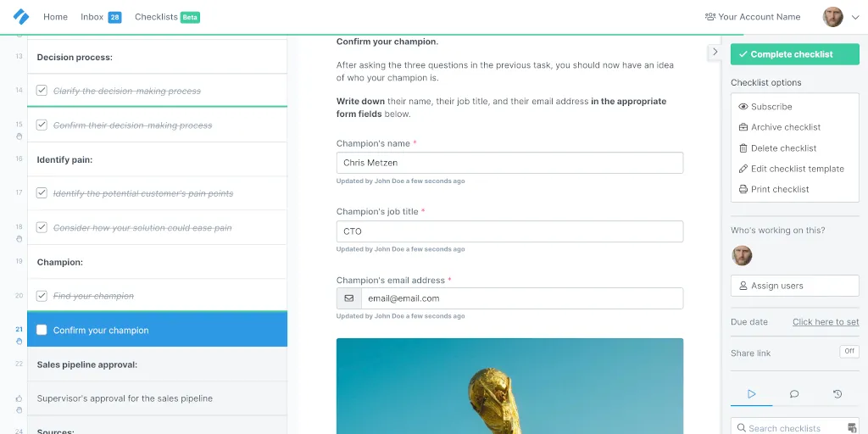868x434 pixels.
Task: Click the user avatar under Who's working on this
Action: click(742, 256)
